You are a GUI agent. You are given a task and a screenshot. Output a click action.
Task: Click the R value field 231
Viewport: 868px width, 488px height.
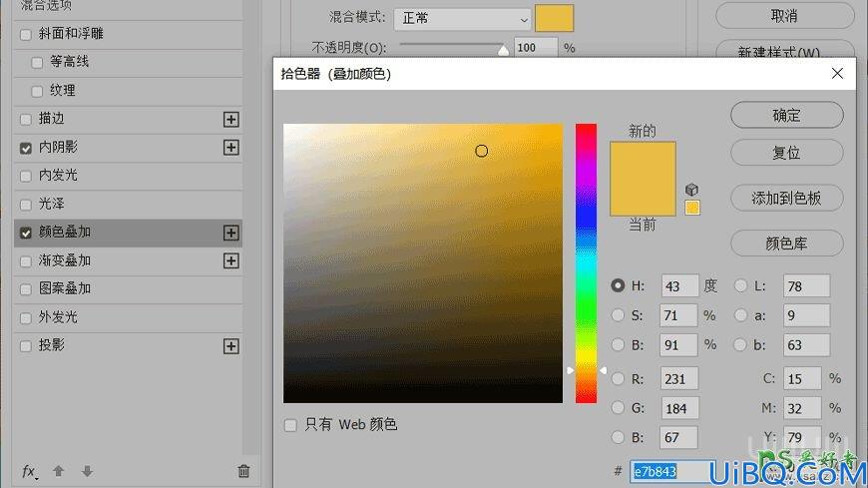(679, 379)
